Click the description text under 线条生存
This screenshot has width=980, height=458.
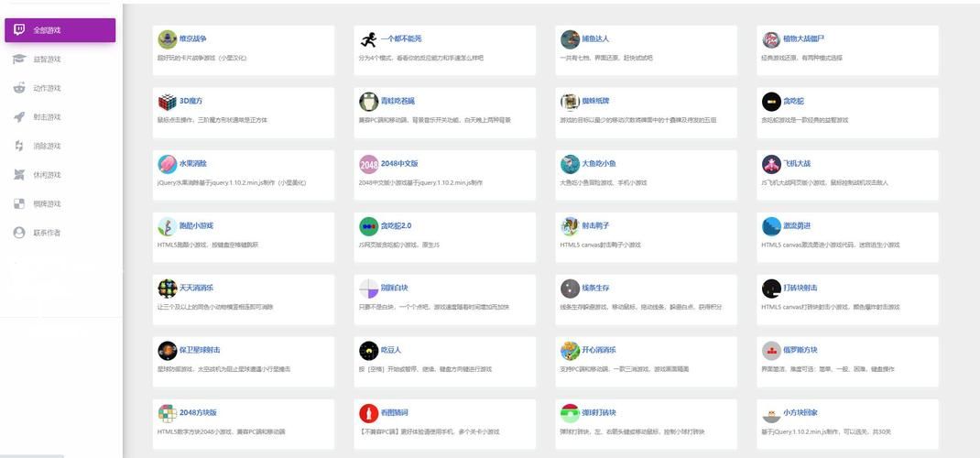[x=640, y=308]
